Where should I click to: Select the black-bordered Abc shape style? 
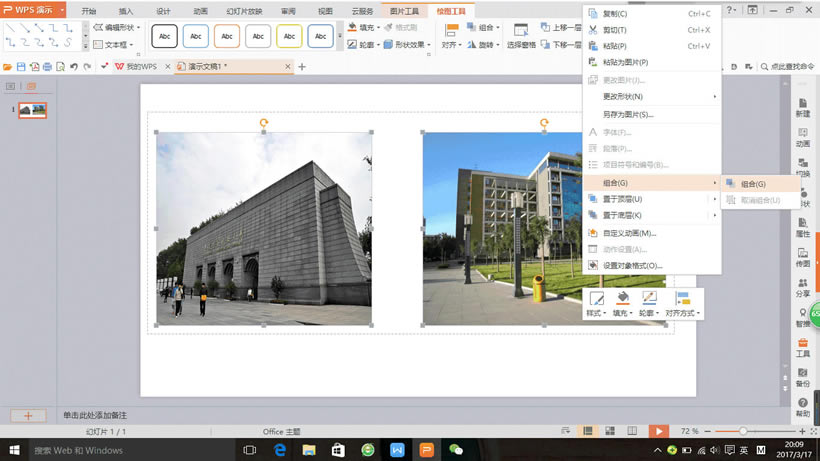click(164, 36)
